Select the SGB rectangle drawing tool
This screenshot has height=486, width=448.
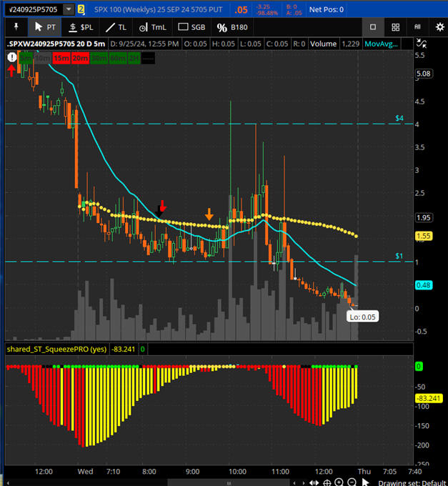192,26
